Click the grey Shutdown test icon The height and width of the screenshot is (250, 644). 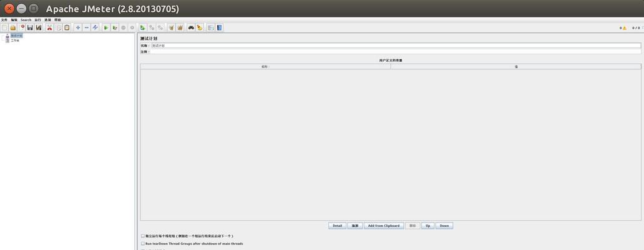pyautogui.click(x=132, y=27)
